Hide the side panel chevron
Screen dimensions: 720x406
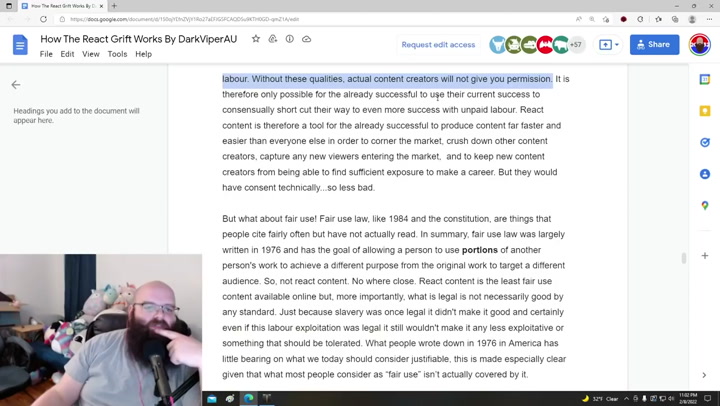pyautogui.click(x=704, y=375)
